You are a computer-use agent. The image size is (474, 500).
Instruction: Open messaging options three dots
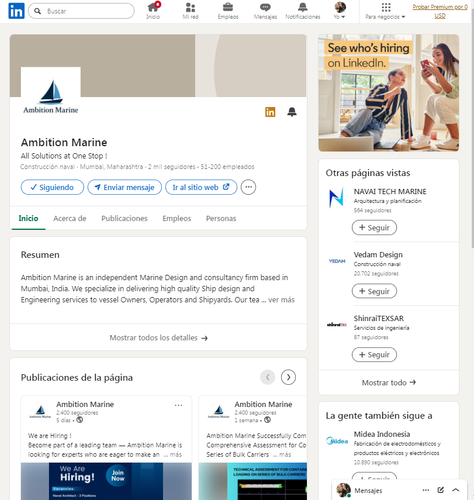click(426, 490)
